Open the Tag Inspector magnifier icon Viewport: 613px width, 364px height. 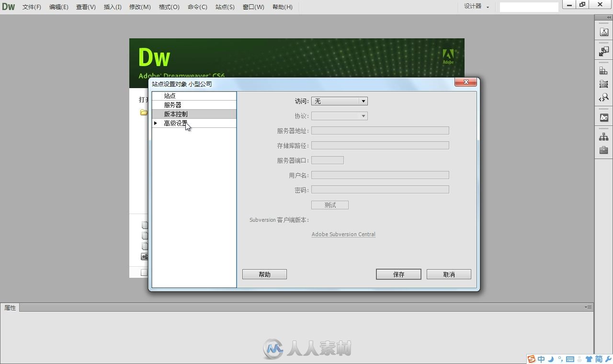[603, 98]
